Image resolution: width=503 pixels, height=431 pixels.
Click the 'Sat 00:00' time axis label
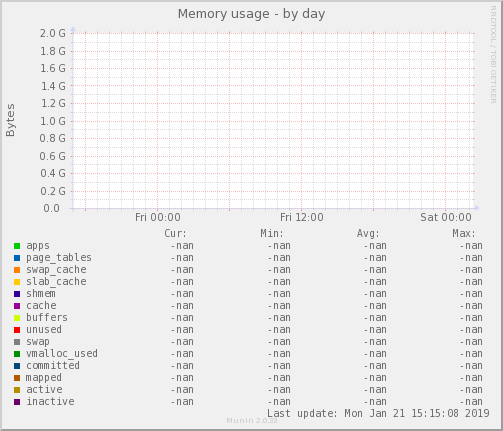(446, 217)
